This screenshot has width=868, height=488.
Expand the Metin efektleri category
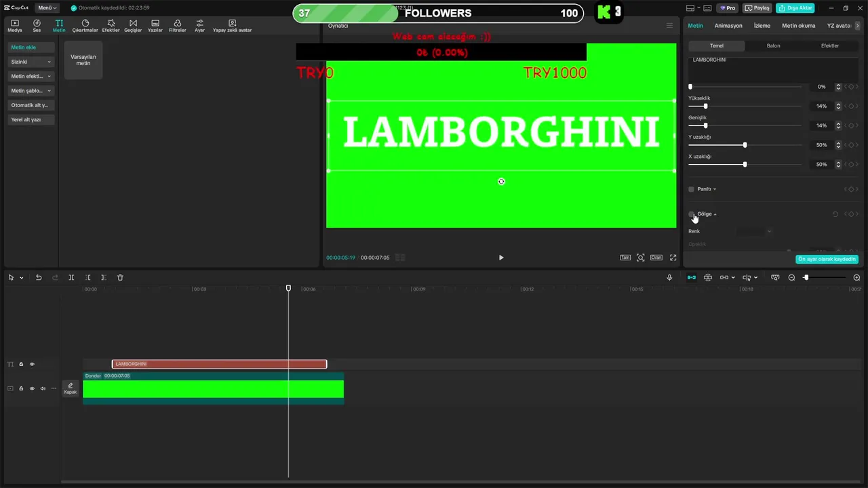31,77
